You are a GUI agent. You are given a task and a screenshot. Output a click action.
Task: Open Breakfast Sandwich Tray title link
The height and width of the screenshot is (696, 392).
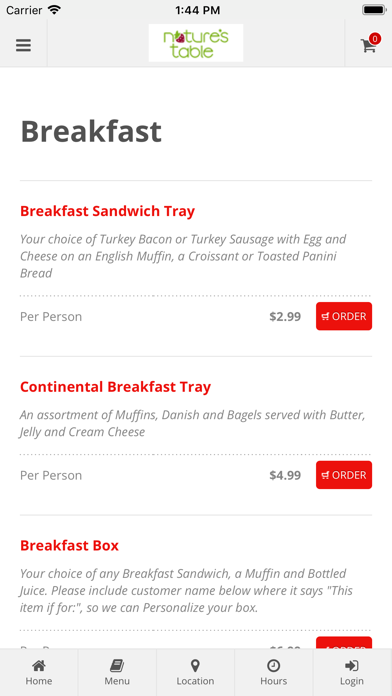[x=107, y=211]
